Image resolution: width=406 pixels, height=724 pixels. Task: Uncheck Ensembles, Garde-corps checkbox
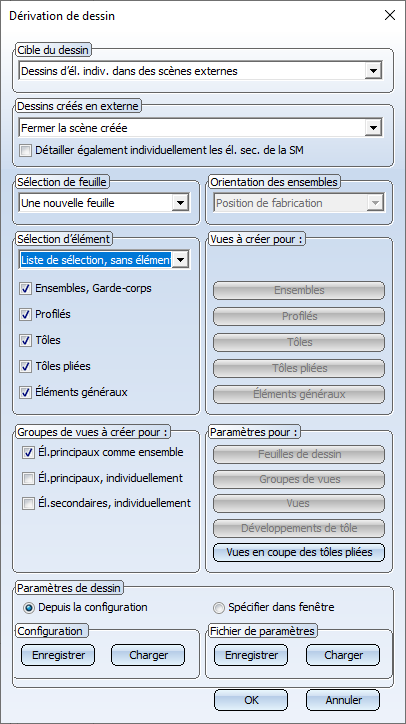25,289
